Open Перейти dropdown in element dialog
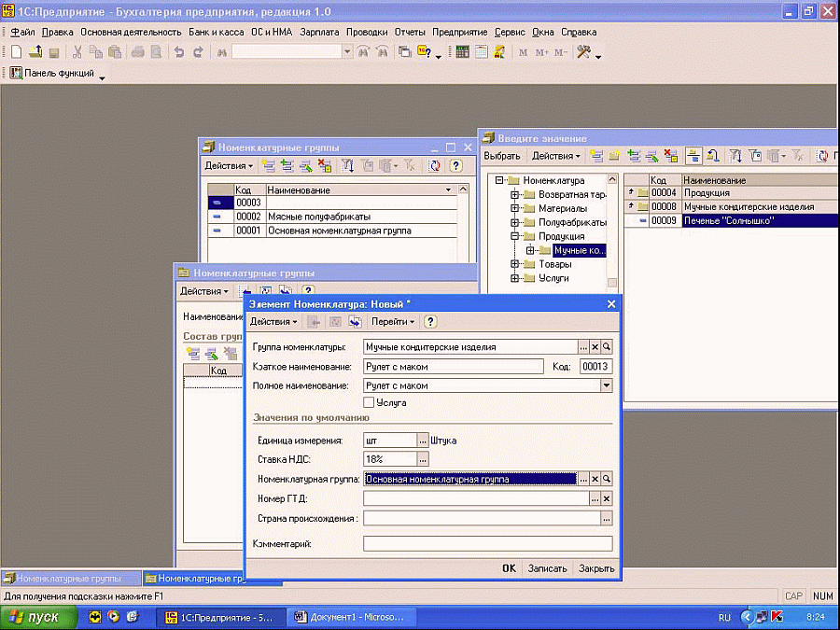This screenshot has height=630, width=840. 393,321
